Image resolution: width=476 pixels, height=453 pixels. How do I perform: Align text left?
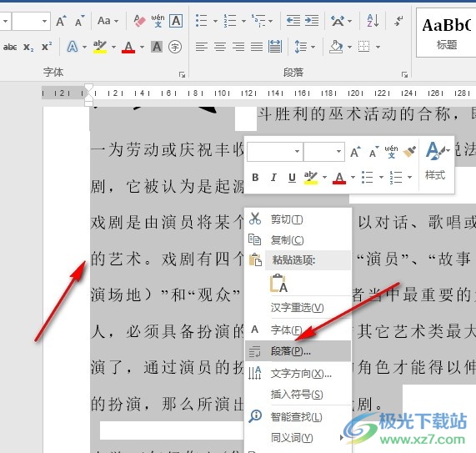(202, 47)
